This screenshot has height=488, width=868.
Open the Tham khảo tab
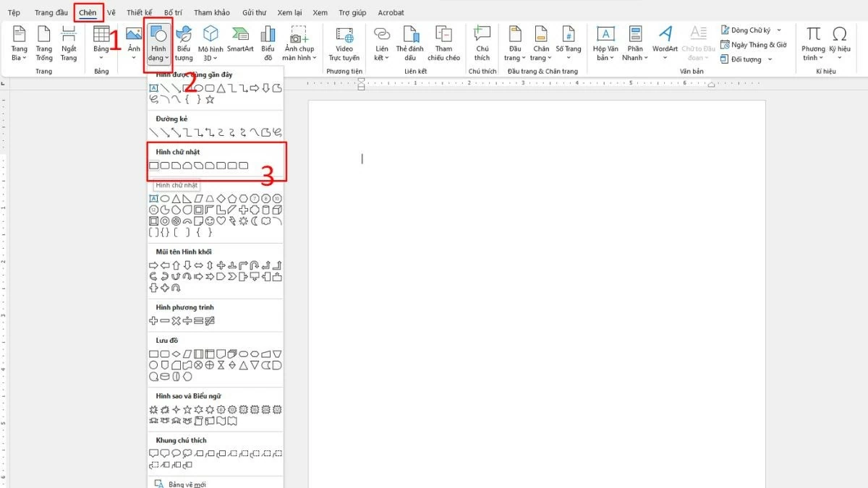pyautogui.click(x=211, y=12)
